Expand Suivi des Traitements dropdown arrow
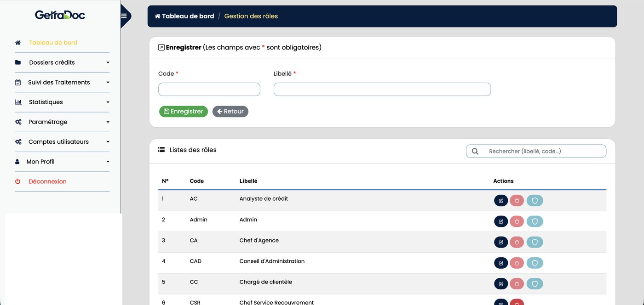The image size is (644, 305). coord(108,82)
